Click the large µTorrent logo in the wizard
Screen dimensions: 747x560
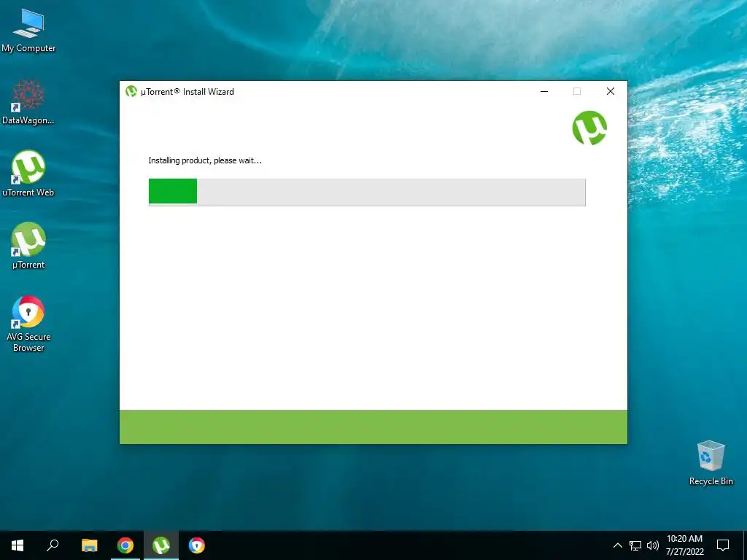[589, 128]
